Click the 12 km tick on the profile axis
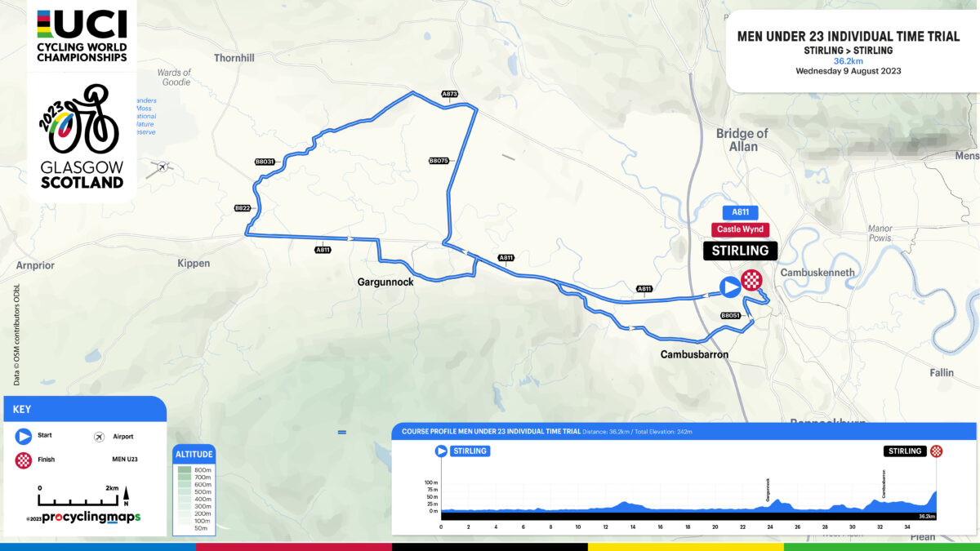This screenshot has height=551, width=980. [605, 527]
